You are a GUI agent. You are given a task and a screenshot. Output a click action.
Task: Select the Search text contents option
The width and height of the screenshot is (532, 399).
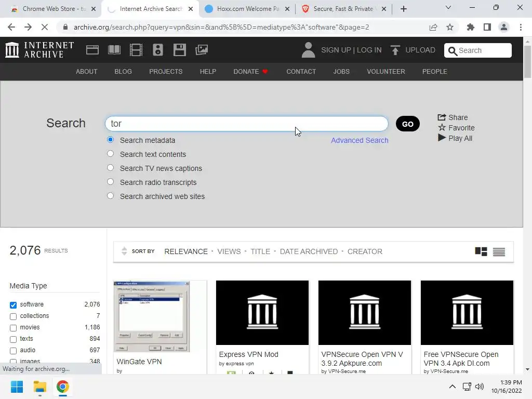click(x=110, y=154)
